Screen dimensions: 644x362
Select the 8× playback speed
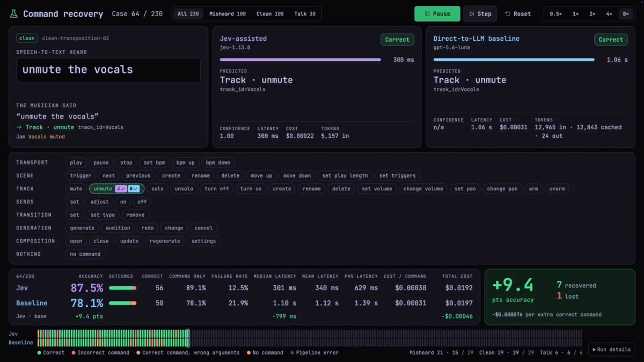(626, 14)
